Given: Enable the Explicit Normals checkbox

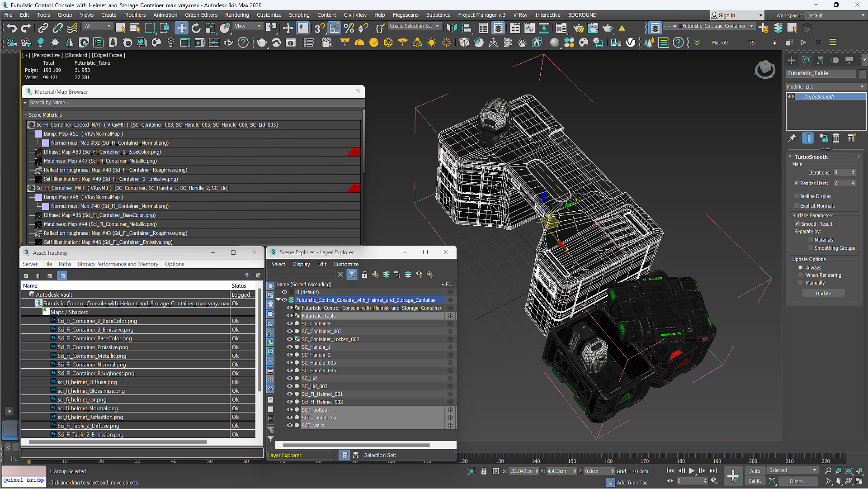Looking at the screenshot, I should tap(796, 206).
